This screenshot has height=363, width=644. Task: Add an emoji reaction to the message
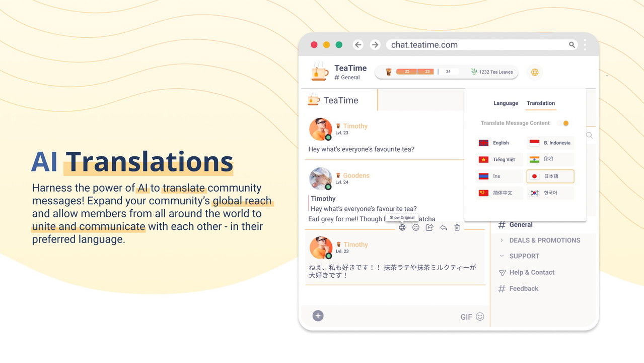coord(416,227)
